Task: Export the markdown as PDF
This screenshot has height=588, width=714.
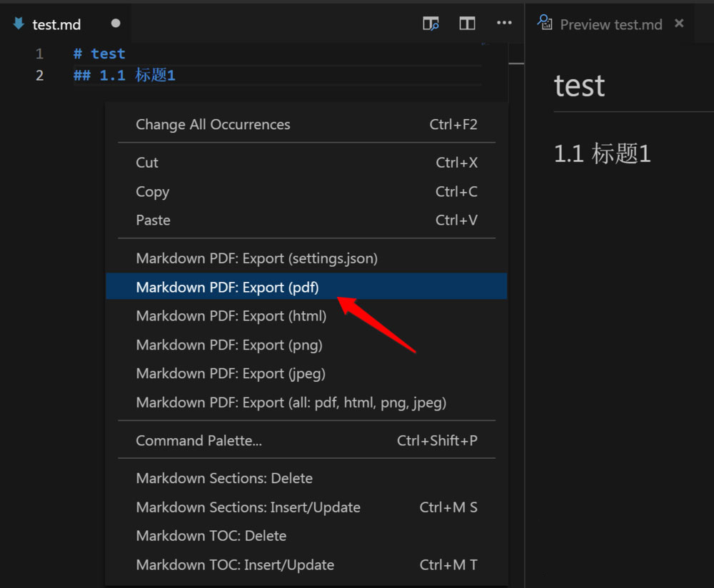Action: pos(227,287)
